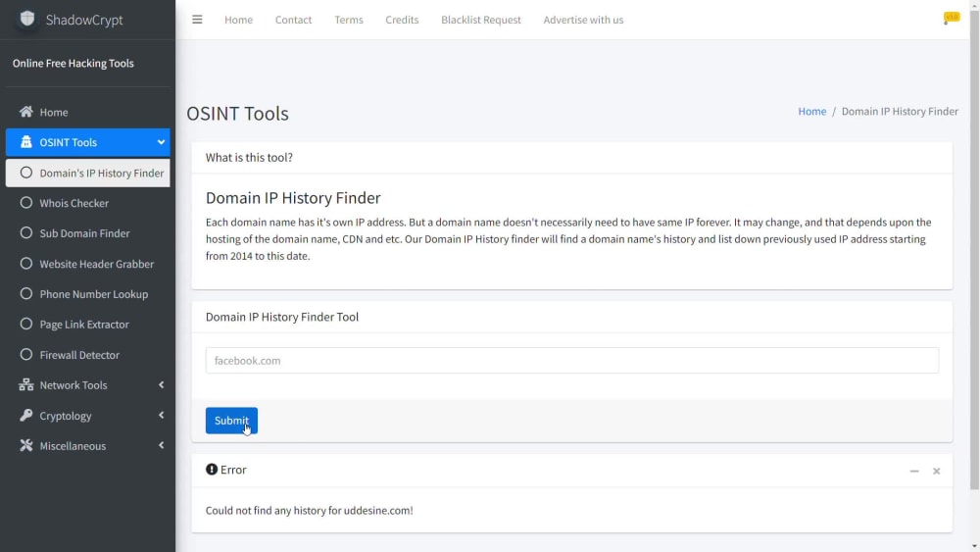Select the Sub Domain Finder circle option
980x552 pixels.
[x=25, y=233]
